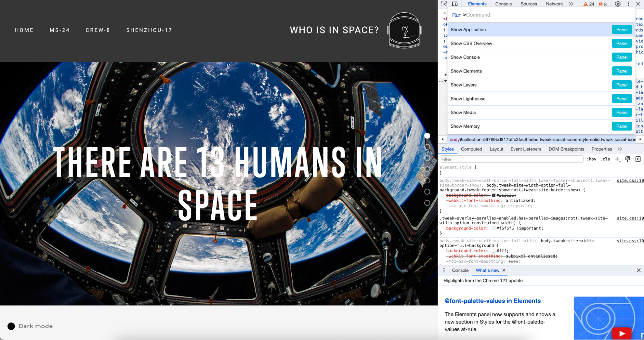The width and height of the screenshot is (644, 340).
Task: Click the issues icon showing 8
Action: coord(602,4)
